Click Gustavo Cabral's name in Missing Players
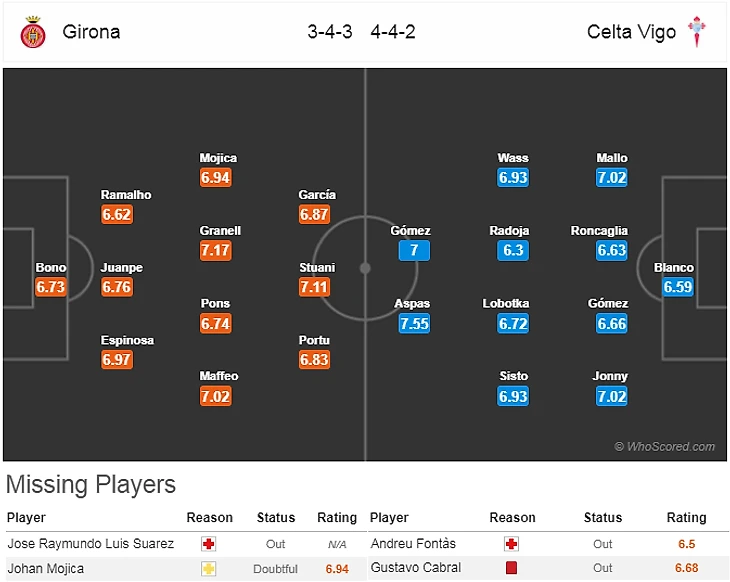The image size is (730, 582). [x=412, y=569]
